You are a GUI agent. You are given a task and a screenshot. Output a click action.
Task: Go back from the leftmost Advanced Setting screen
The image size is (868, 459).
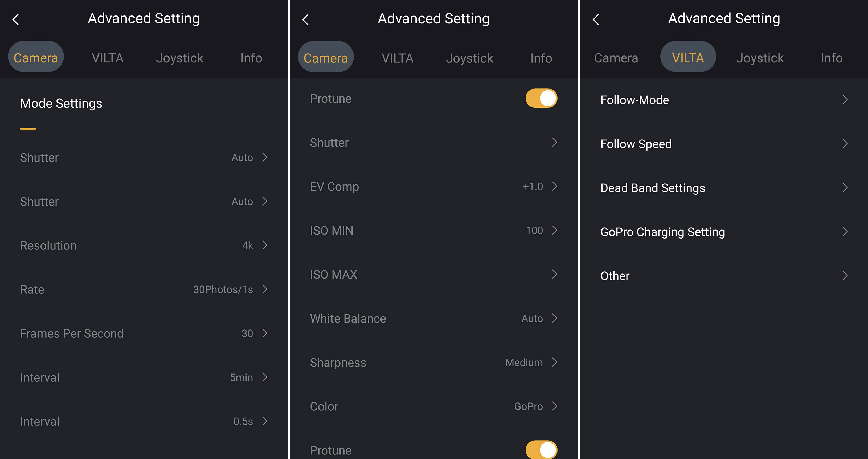pos(15,19)
